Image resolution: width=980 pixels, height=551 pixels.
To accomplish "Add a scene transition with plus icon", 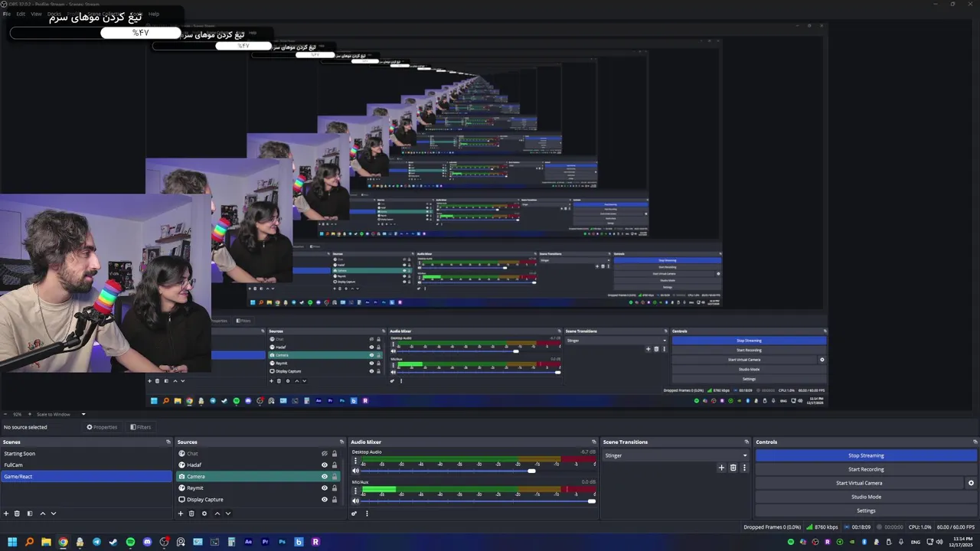I will click(x=721, y=468).
